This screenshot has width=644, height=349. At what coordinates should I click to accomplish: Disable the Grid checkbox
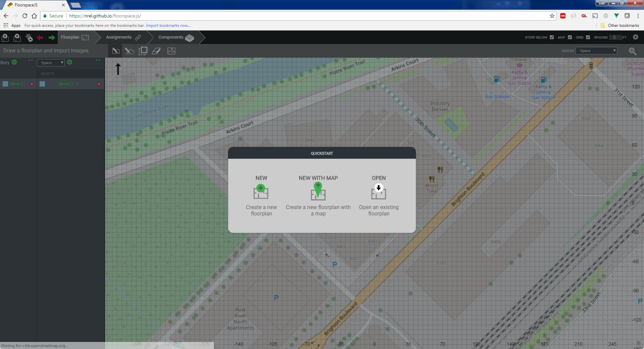pos(588,37)
